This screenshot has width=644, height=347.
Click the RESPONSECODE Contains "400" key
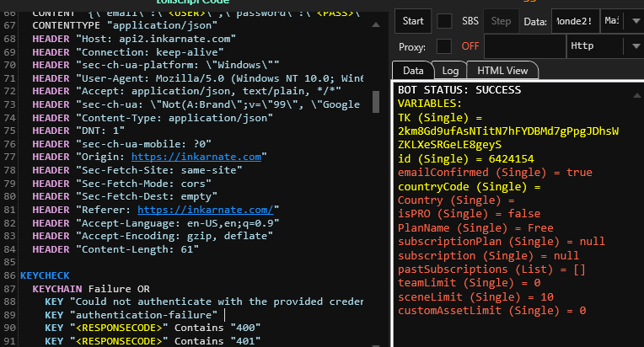(x=153, y=328)
